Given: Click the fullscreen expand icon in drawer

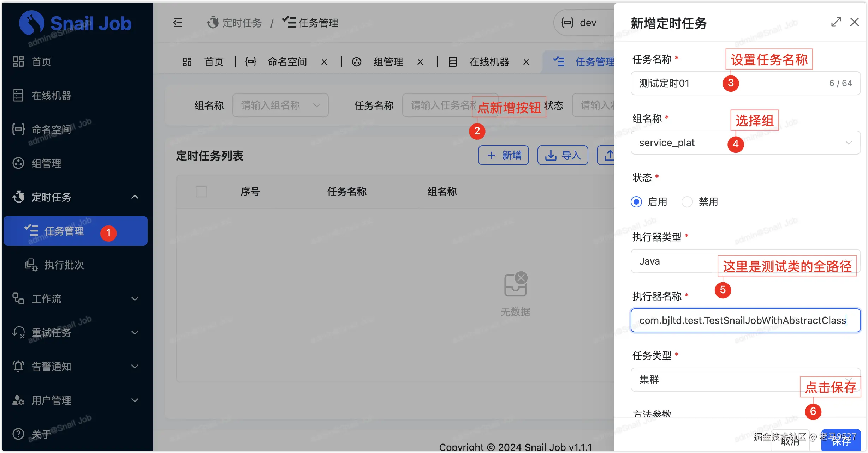Looking at the screenshot, I should coord(836,22).
